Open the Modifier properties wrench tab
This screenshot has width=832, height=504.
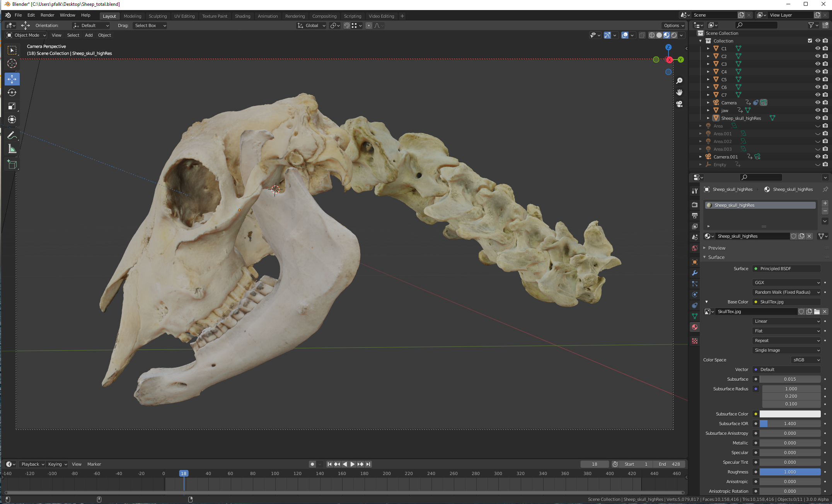tap(695, 273)
